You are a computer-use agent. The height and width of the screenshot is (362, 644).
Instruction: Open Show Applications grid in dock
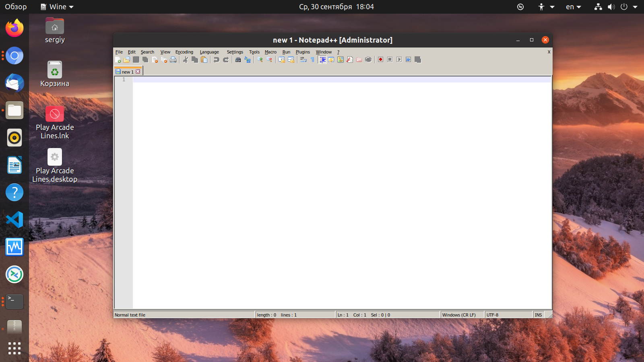[x=14, y=348]
